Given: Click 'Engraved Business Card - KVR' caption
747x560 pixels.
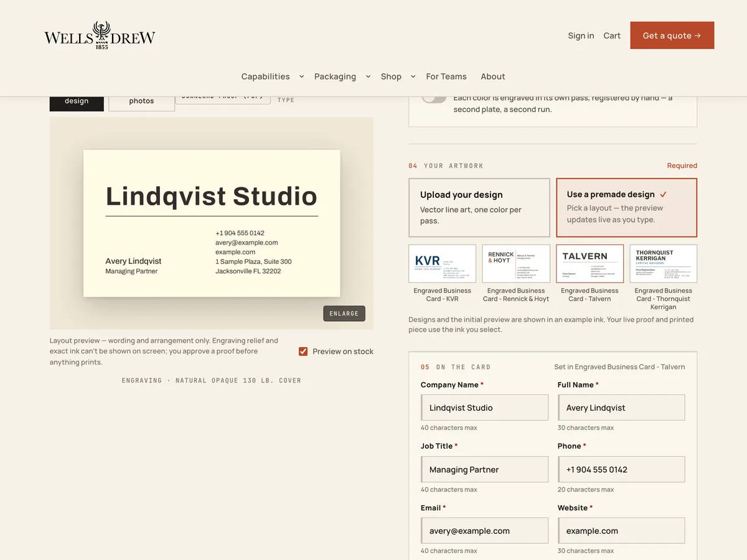Looking at the screenshot, I should tap(443, 295).
